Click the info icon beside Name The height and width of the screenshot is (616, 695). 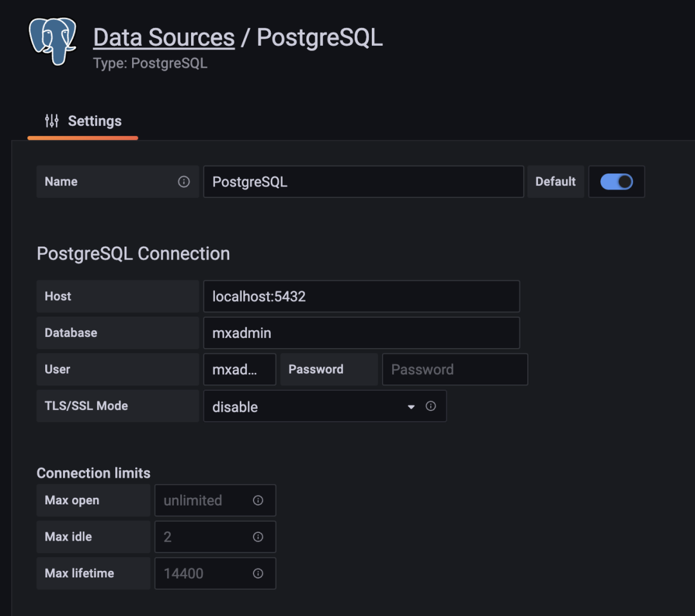[x=184, y=182]
